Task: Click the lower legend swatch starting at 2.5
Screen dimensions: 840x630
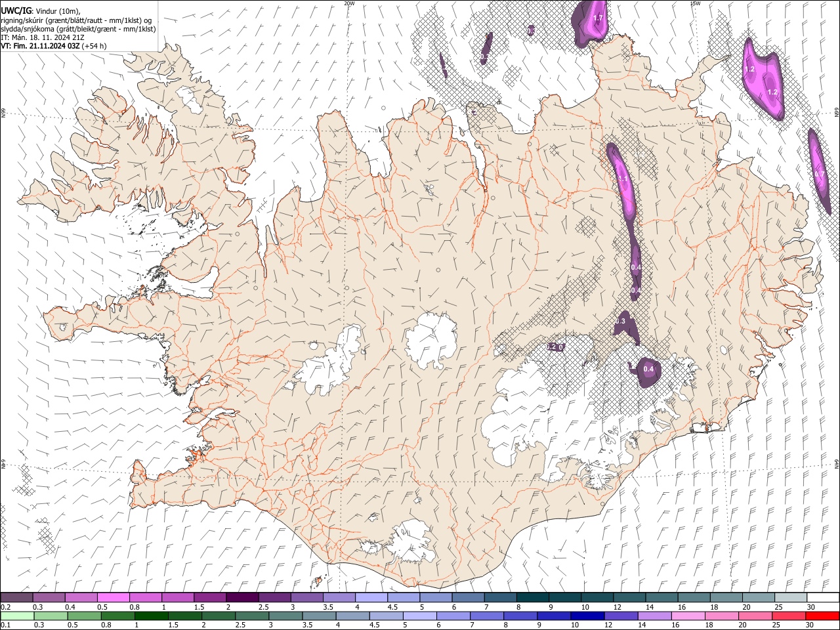Action: click(252, 616)
